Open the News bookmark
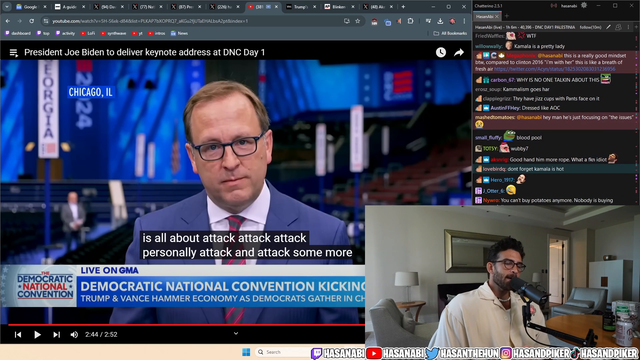Viewport: 640px width, 360px height. (179, 33)
